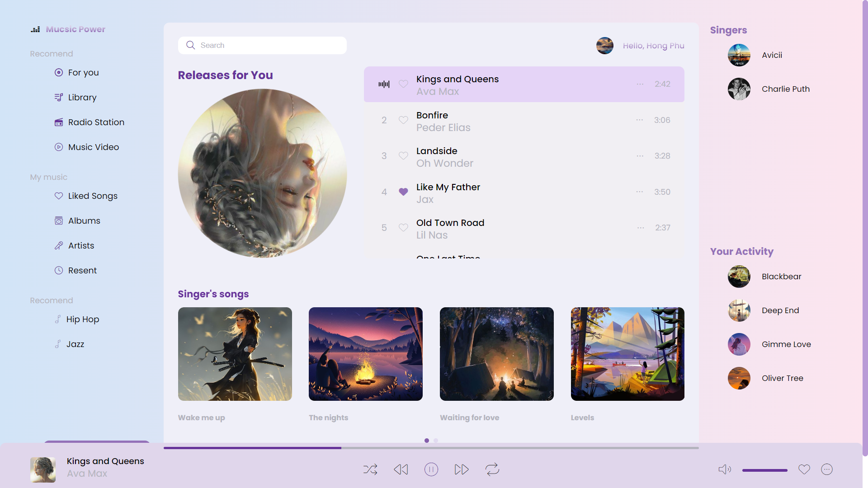Image resolution: width=868 pixels, height=488 pixels.
Task: Select the Library icon in the sidebar
Action: (59, 97)
